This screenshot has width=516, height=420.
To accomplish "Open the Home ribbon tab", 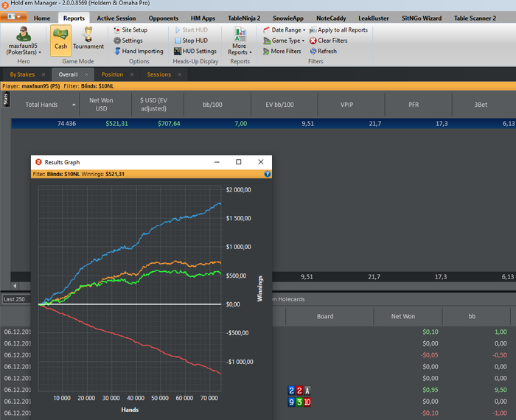I will coord(42,18).
